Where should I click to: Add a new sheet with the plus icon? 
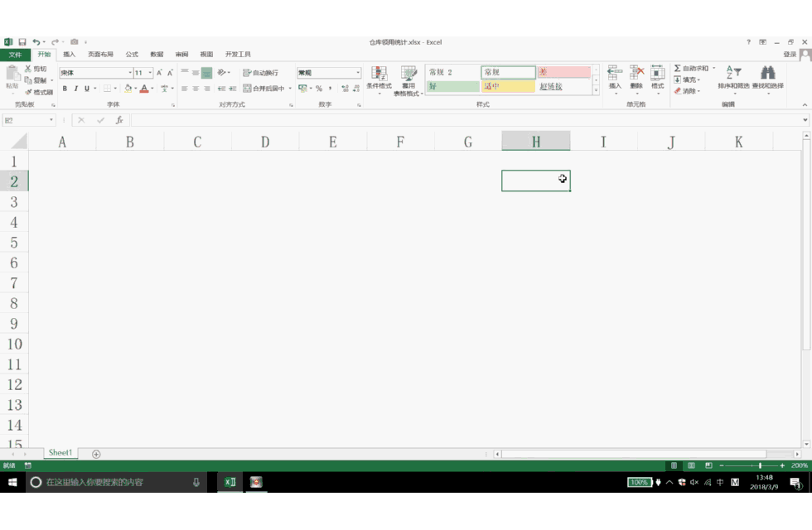point(96,454)
